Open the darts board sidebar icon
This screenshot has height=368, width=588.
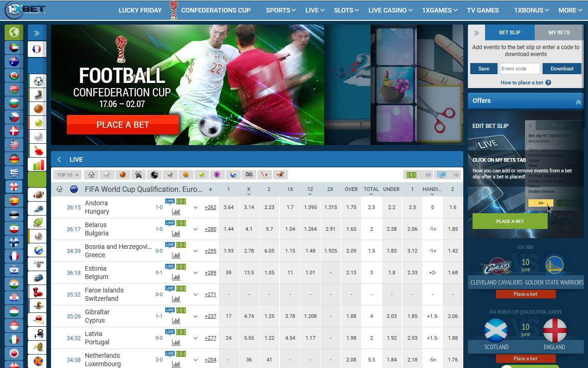(x=38, y=347)
